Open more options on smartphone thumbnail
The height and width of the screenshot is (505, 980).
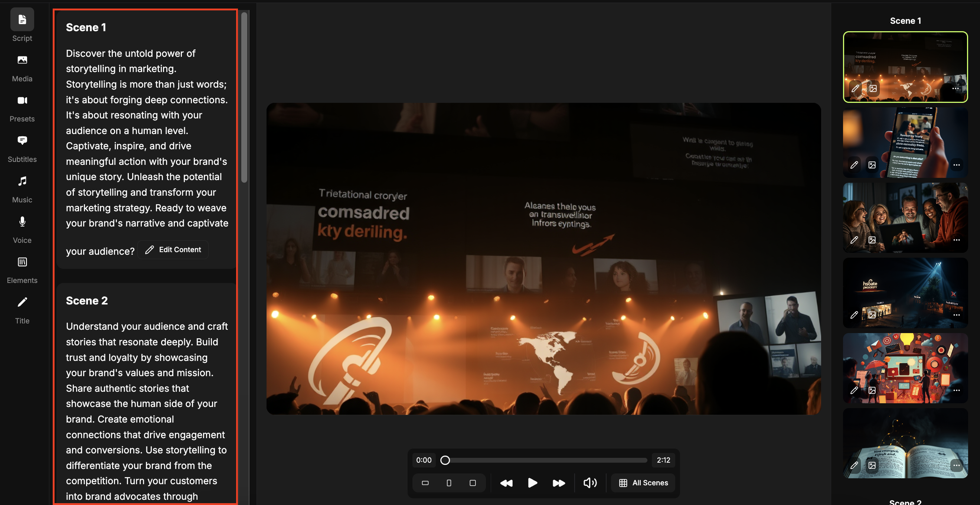pyautogui.click(x=956, y=165)
